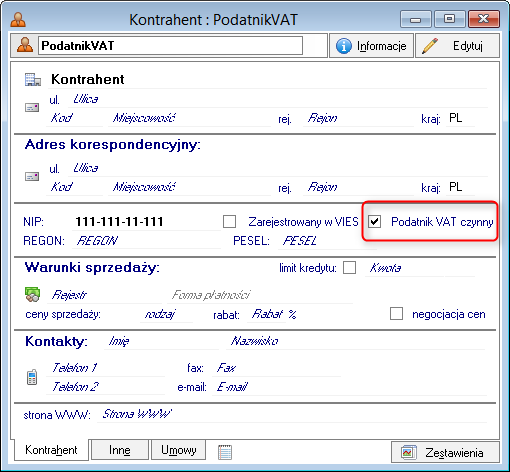Click the pencil icon on Edytuj button
Image resolution: width=510 pixels, height=472 pixels.
[430, 46]
